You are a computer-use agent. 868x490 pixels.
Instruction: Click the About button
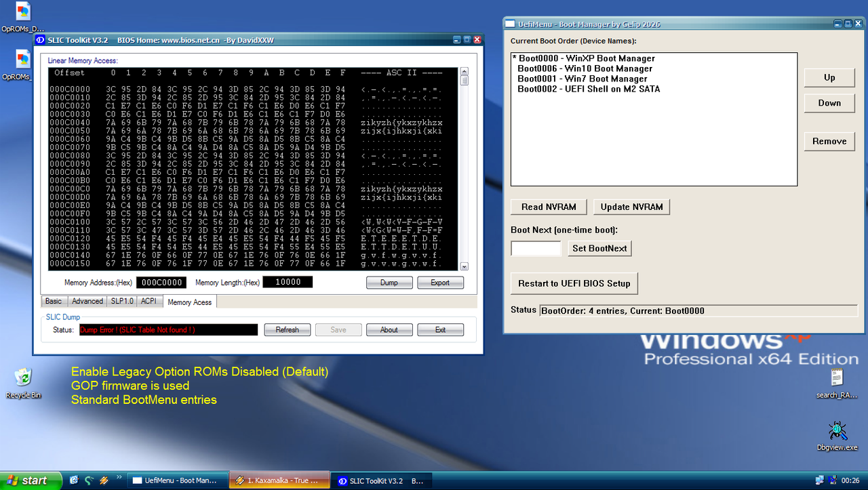point(389,329)
